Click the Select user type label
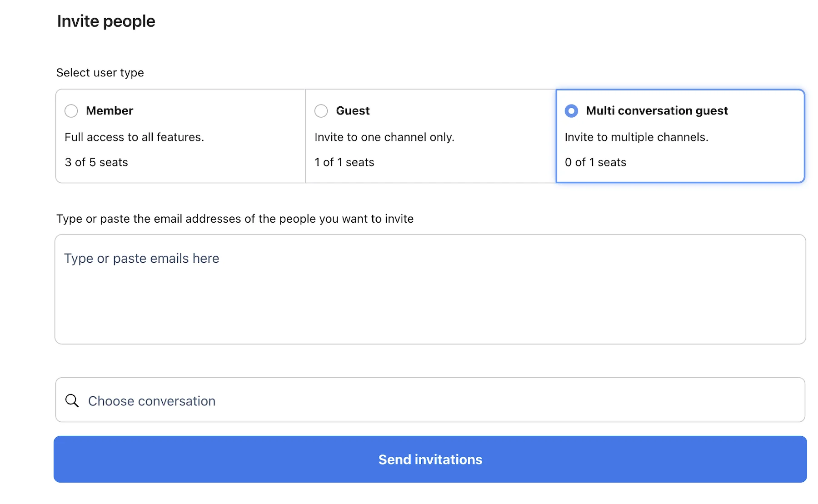 [x=100, y=72]
